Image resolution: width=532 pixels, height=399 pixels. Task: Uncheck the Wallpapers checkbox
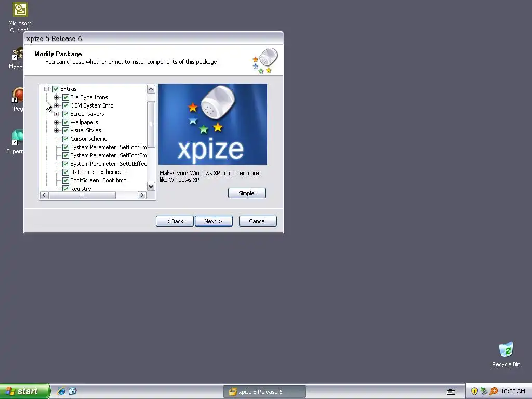coord(66,122)
